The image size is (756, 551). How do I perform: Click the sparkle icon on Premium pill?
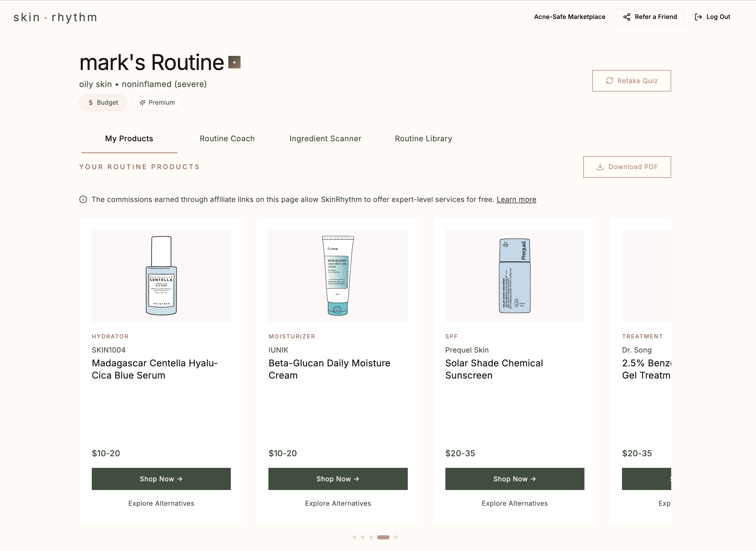coord(143,103)
